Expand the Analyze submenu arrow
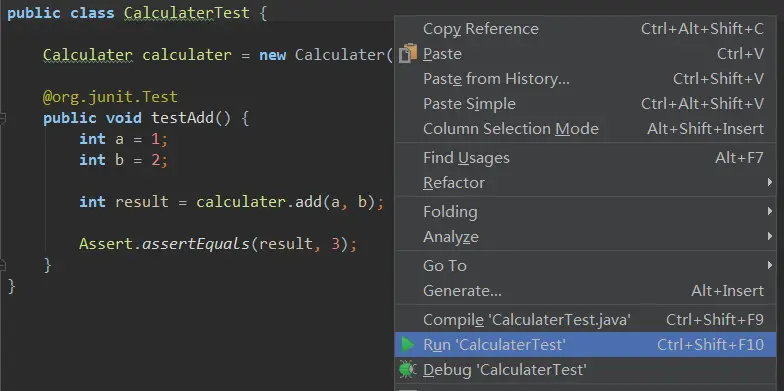The height and width of the screenshot is (391, 784). (770, 236)
